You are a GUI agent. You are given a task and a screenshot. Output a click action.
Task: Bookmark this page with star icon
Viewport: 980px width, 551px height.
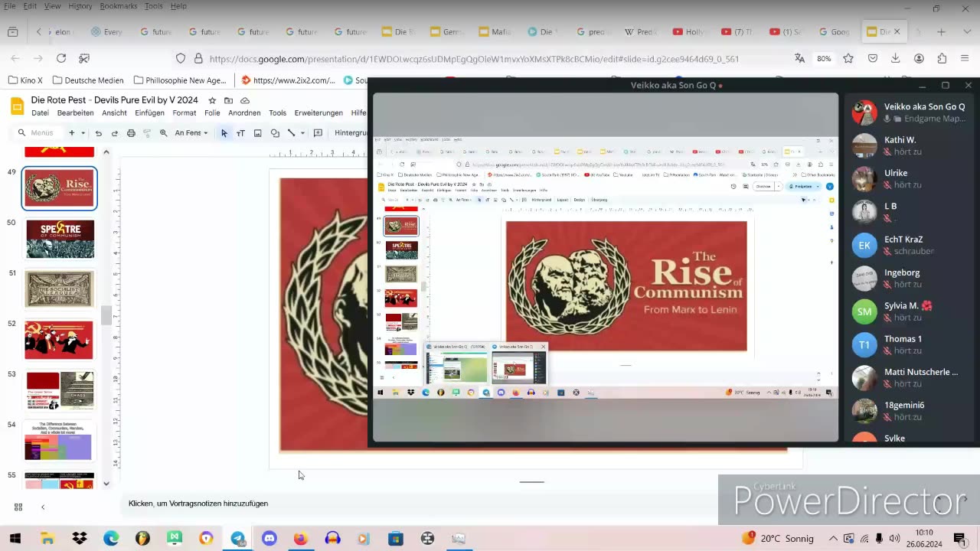(x=848, y=58)
